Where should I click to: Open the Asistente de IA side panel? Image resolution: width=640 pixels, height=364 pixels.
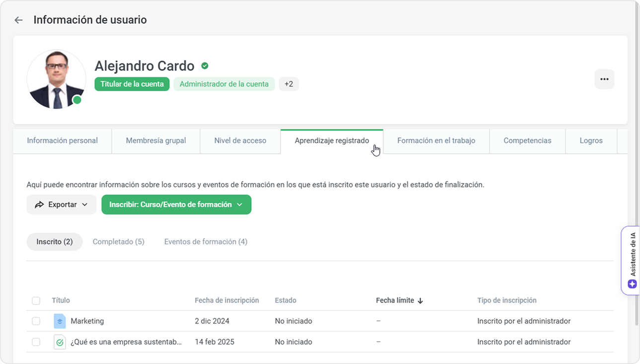[632, 260]
